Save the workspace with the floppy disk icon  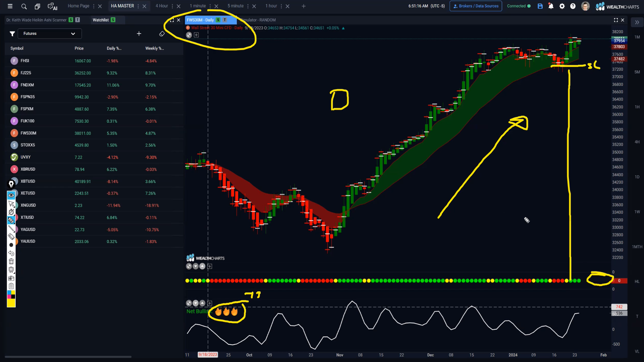pos(540,6)
